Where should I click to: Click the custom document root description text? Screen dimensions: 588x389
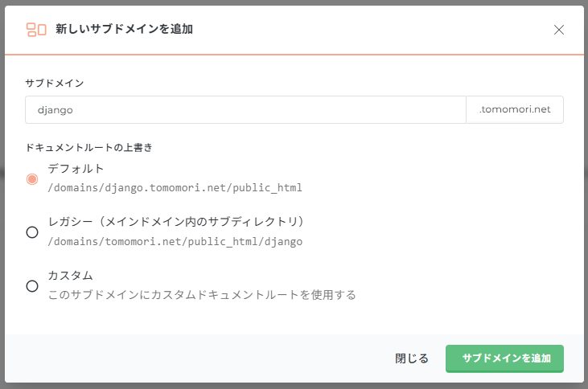[x=201, y=295]
